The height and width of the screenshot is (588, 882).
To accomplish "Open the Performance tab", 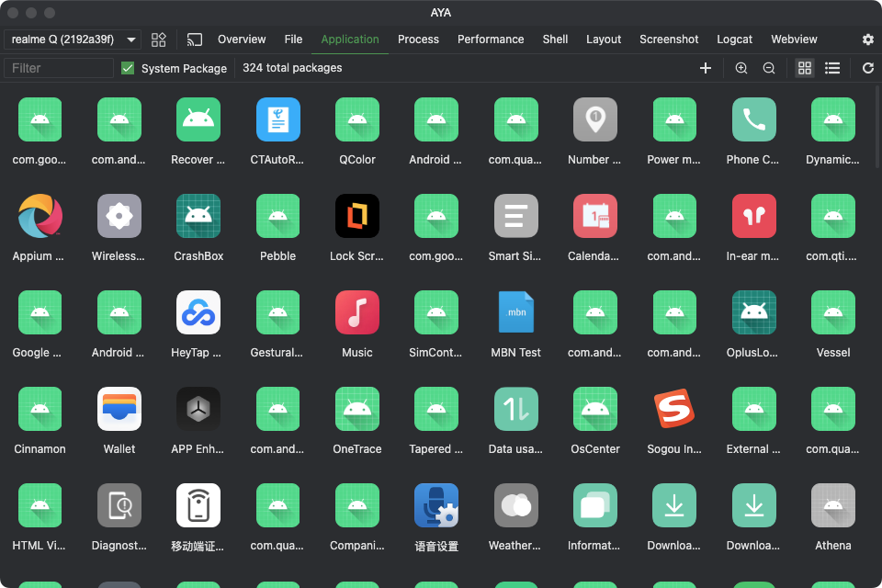I will [491, 40].
